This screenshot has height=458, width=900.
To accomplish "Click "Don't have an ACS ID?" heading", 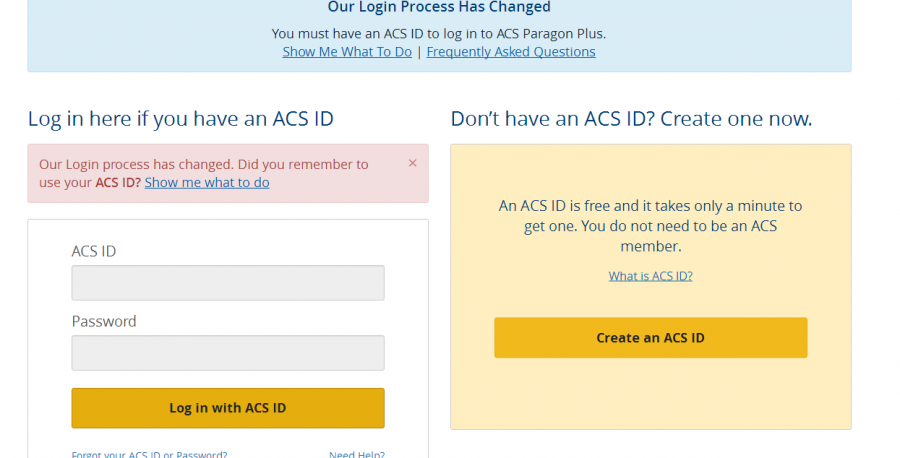I will [x=631, y=119].
